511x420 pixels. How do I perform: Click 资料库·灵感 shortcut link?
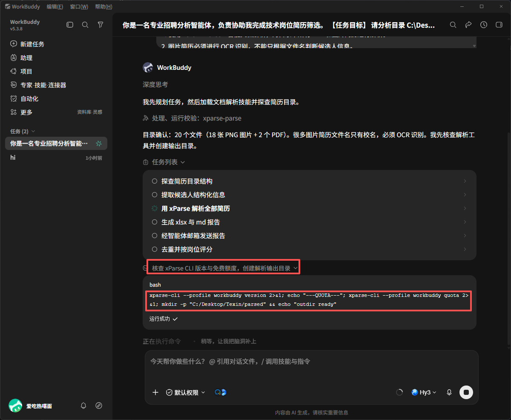[89, 112]
